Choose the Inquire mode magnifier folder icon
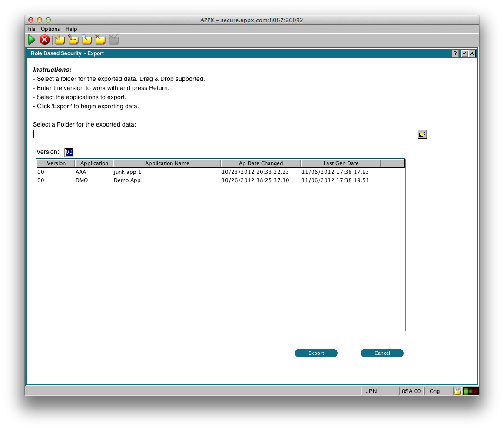The height and width of the screenshot is (430, 504). [x=87, y=40]
